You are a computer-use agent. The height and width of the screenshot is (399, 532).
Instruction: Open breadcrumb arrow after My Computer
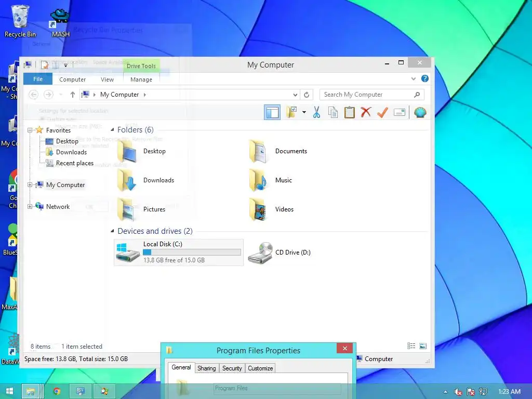(x=145, y=95)
